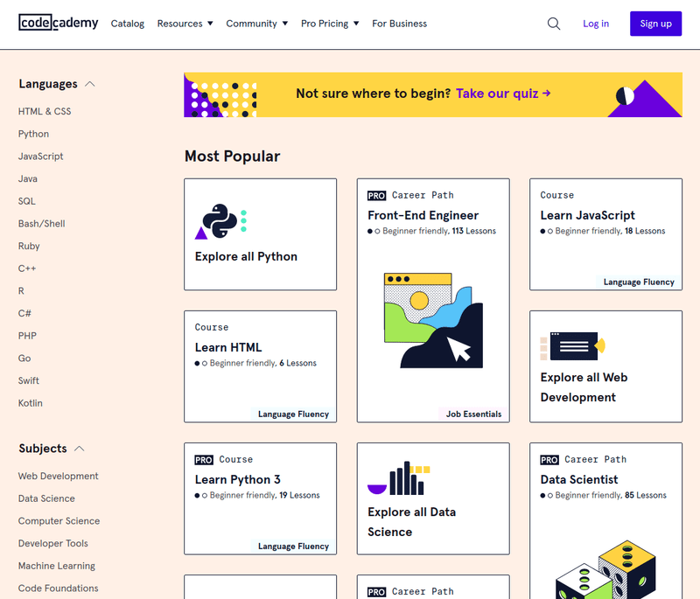Screen dimensions: 700x599
Task: Select PHP language
Action: tap(27, 336)
